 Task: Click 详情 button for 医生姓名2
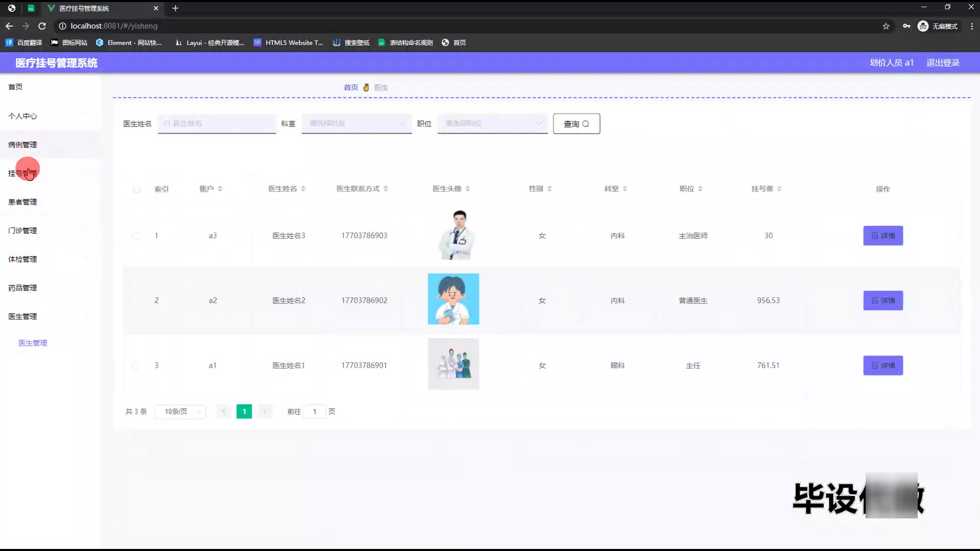(x=883, y=300)
